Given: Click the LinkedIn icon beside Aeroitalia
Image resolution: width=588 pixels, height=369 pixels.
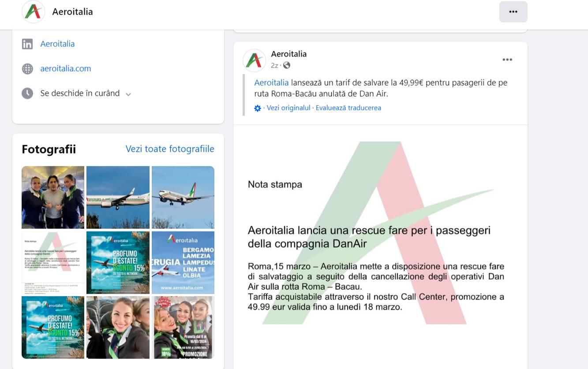Looking at the screenshot, I should point(27,44).
